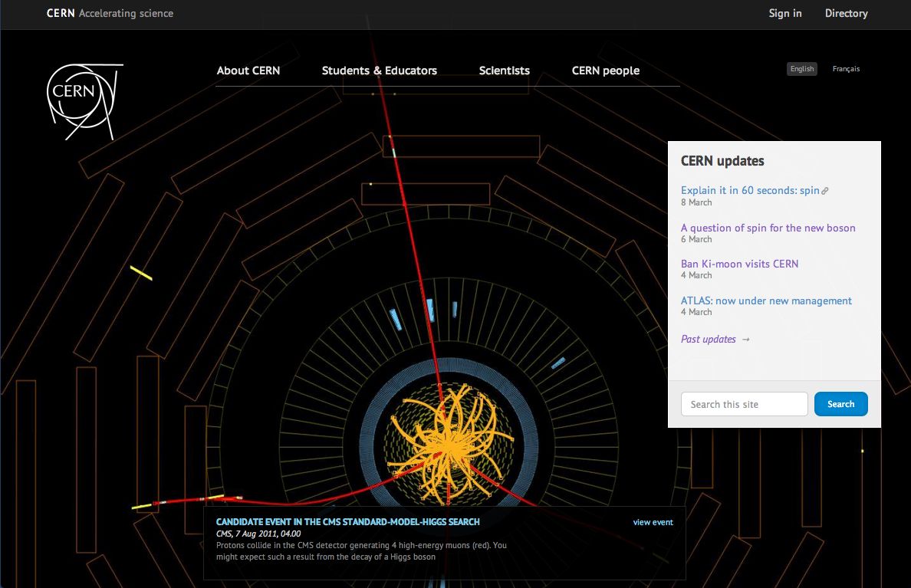View the Past updates list
The width and height of the screenshot is (911, 588).
[x=708, y=339]
